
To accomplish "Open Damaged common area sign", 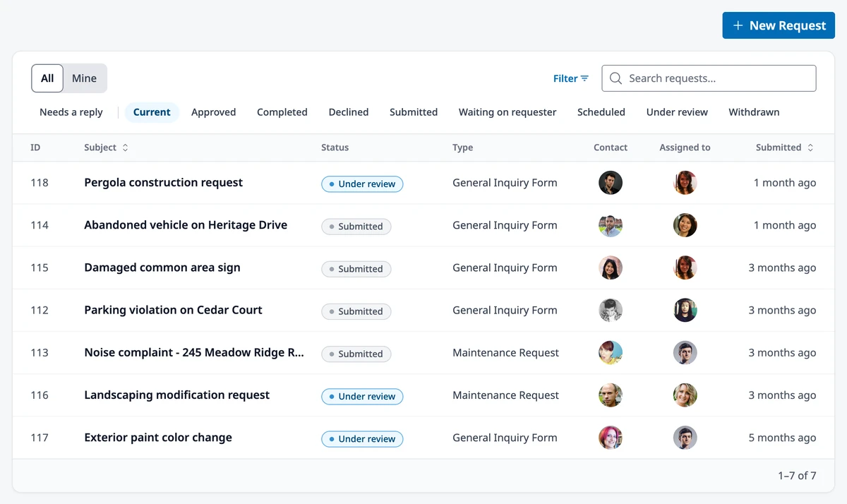I will 162,268.
